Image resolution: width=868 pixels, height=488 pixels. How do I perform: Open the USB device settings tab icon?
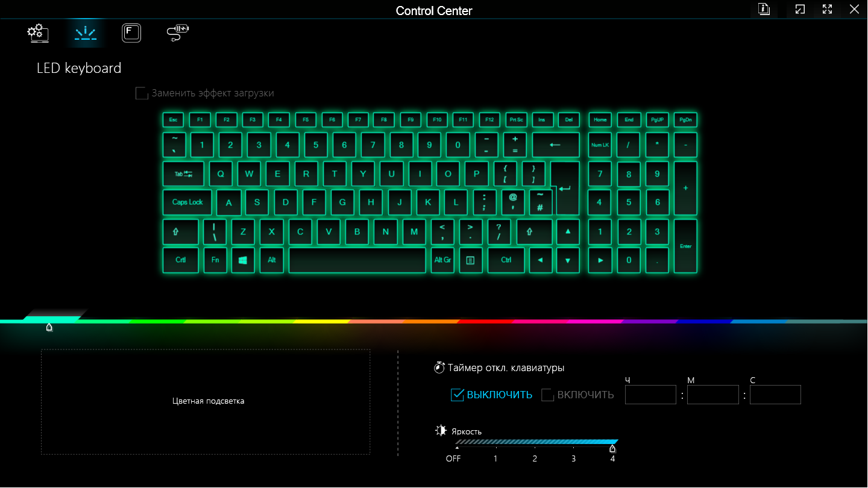pos(178,33)
